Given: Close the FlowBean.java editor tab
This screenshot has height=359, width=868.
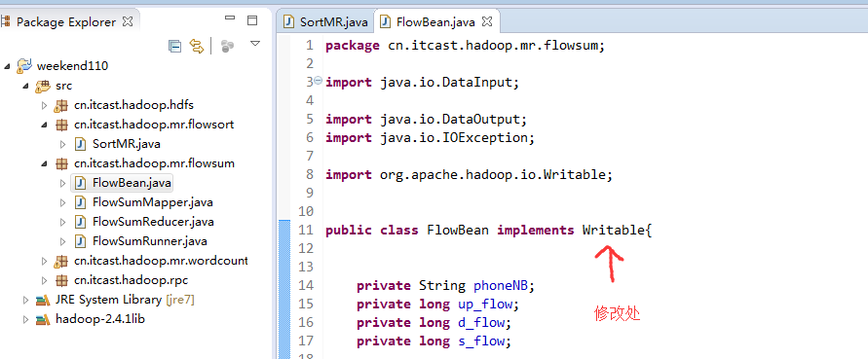Looking at the screenshot, I should tap(487, 21).
